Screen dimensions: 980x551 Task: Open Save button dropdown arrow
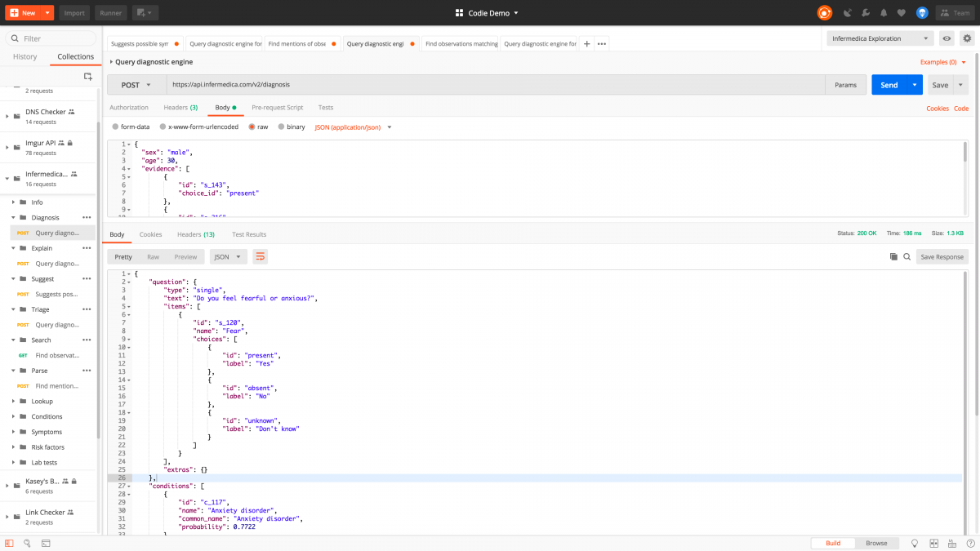click(960, 85)
